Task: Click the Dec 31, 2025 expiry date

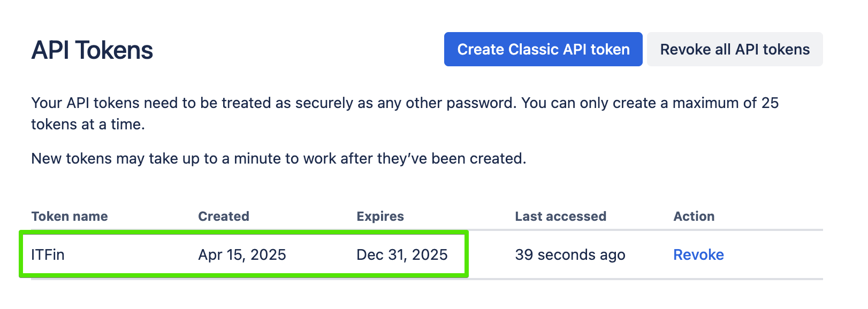Action: (402, 254)
